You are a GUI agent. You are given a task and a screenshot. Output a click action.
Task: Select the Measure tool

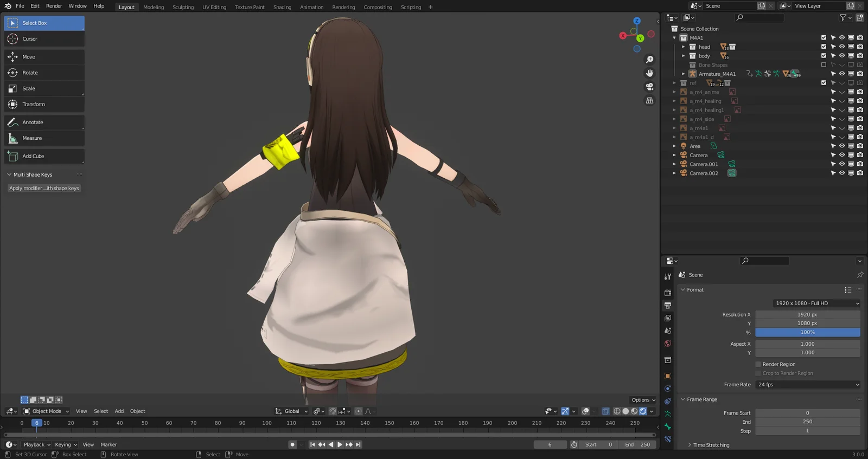tap(44, 138)
